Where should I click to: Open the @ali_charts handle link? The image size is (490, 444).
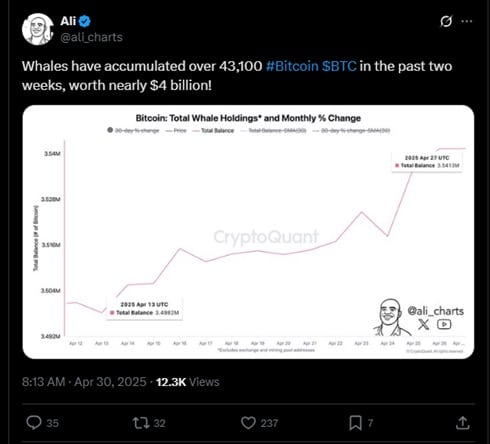pyautogui.click(x=91, y=37)
